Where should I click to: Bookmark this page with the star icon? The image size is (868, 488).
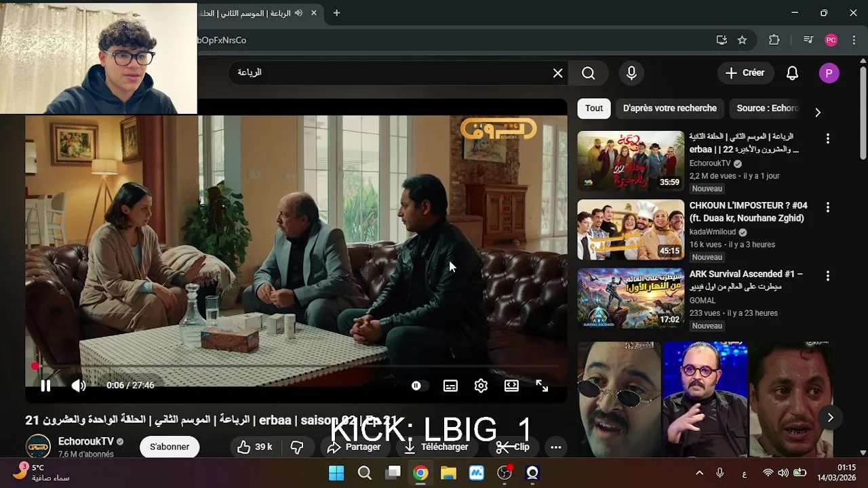click(742, 40)
